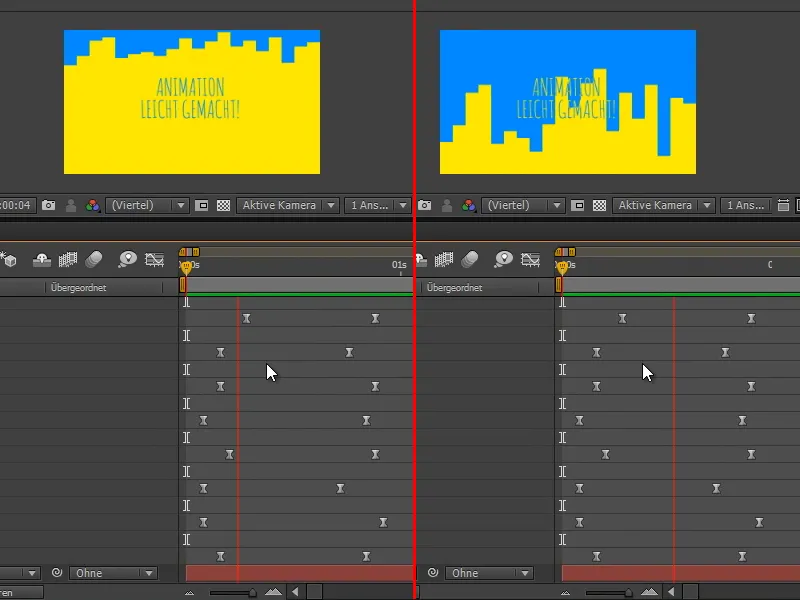Open Brainstorm in right timeline
This screenshot has width=800, height=600.
[x=503, y=259]
